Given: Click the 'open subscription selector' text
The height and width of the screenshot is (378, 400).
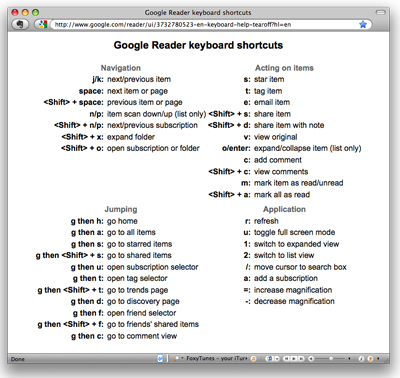Looking at the screenshot, I should click(153, 267).
